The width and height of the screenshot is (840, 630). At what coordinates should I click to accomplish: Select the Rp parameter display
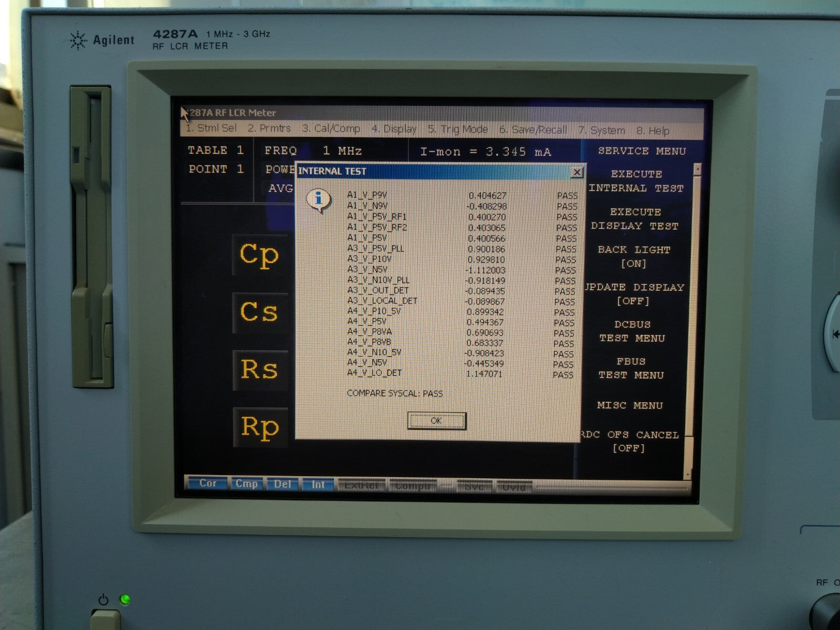pos(260,427)
